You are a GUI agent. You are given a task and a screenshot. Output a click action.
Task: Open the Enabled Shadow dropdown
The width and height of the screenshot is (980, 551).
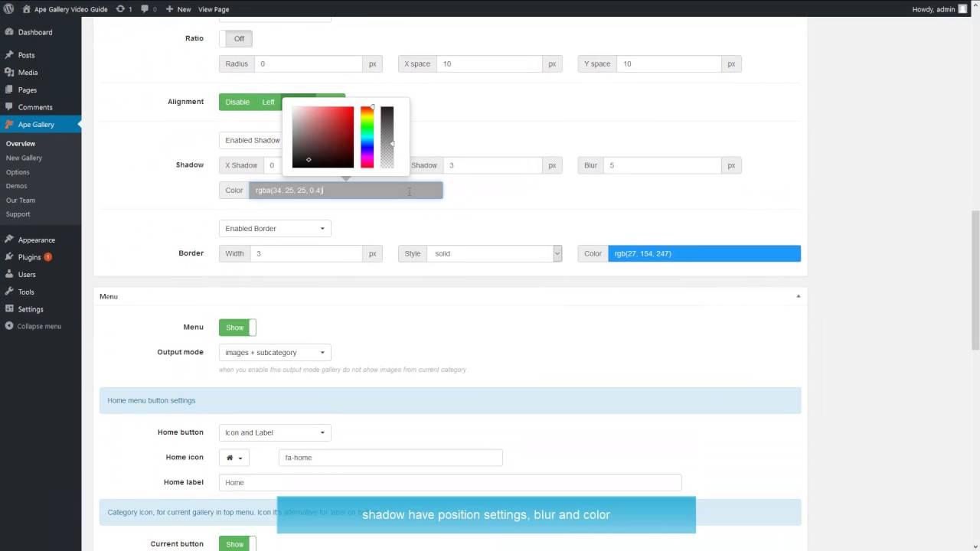click(x=250, y=141)
